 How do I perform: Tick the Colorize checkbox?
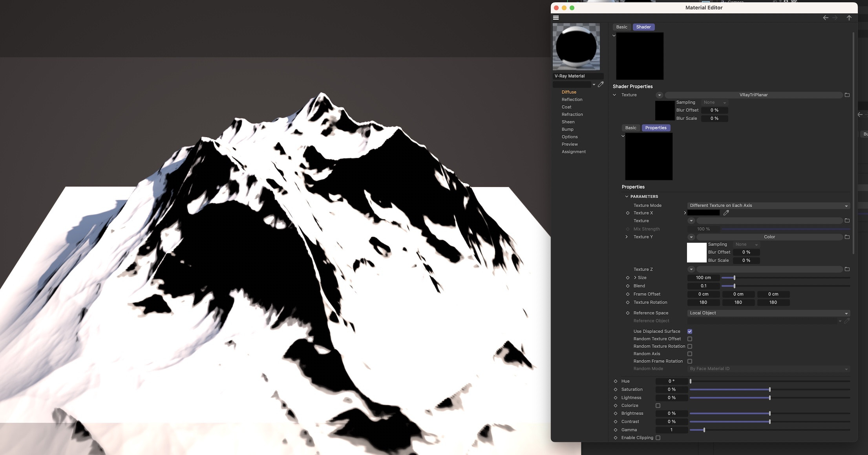coord(658,406)
